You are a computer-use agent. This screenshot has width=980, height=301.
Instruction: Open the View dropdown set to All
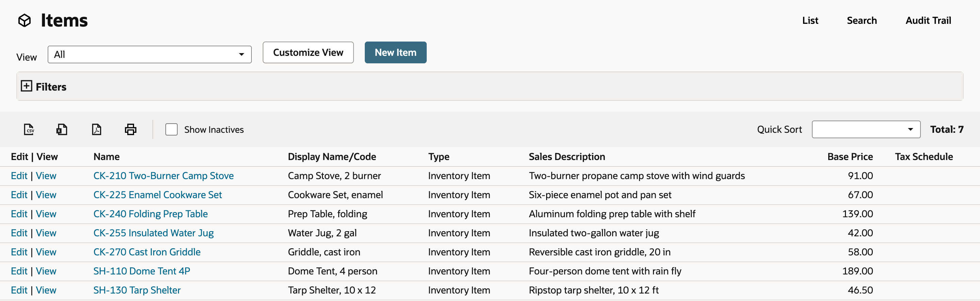(149, 54)
